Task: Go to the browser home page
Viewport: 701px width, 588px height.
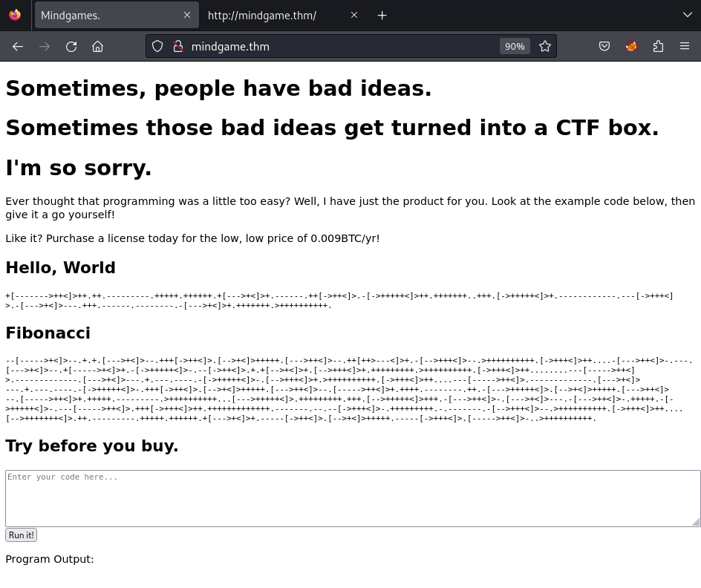Action: point(97,46)
